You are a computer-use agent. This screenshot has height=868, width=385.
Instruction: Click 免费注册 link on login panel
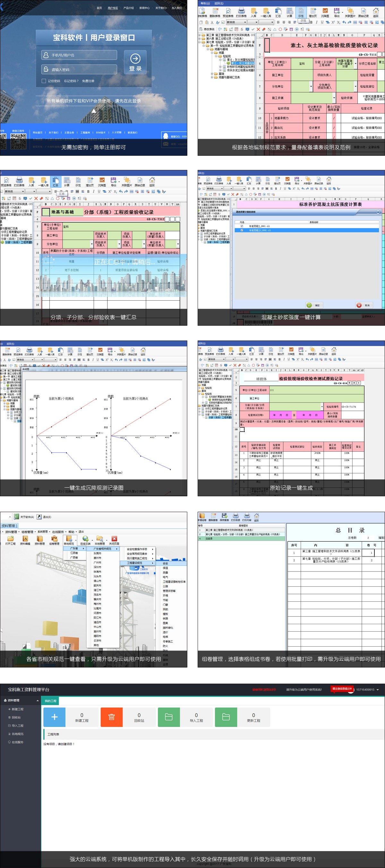(88, 81)
